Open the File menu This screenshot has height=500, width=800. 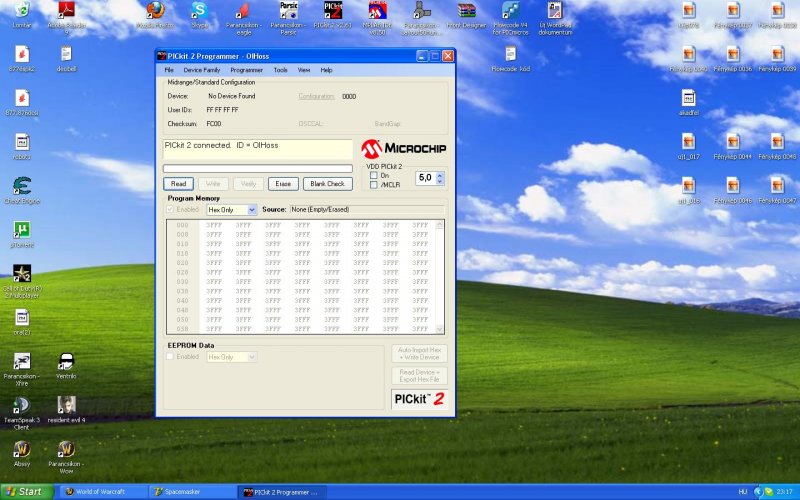point(169,70)
